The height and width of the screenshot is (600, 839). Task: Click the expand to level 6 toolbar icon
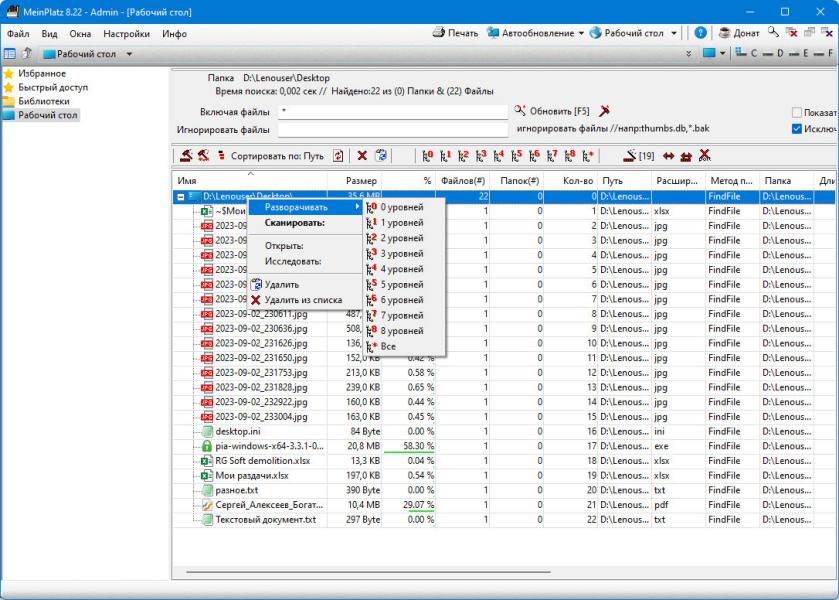pos(534,156)
